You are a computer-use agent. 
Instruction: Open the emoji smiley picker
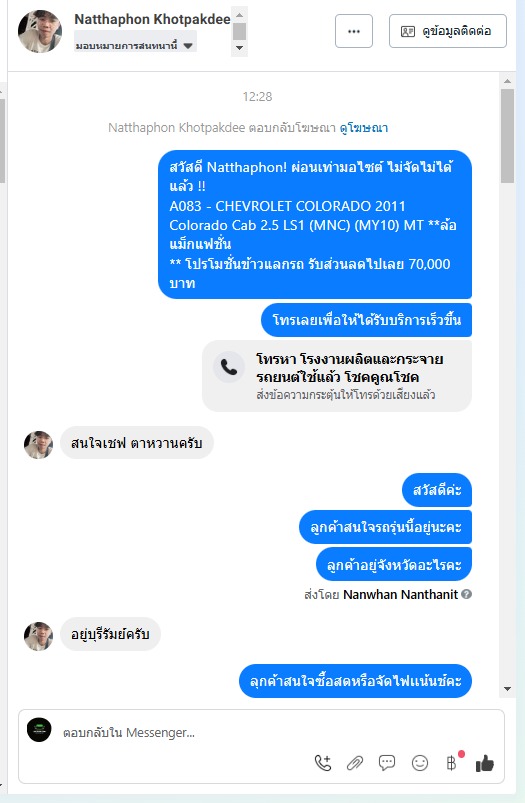pos(419,763)
